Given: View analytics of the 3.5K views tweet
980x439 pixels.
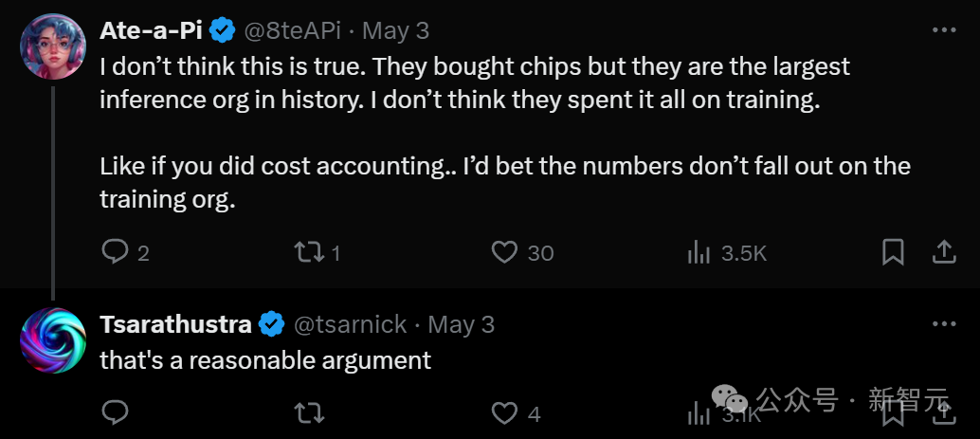Looking at the screenshot, I should click(699, 252).
